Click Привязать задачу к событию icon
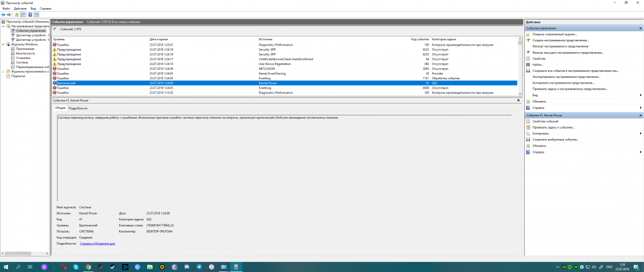 [x=528, y=127]
